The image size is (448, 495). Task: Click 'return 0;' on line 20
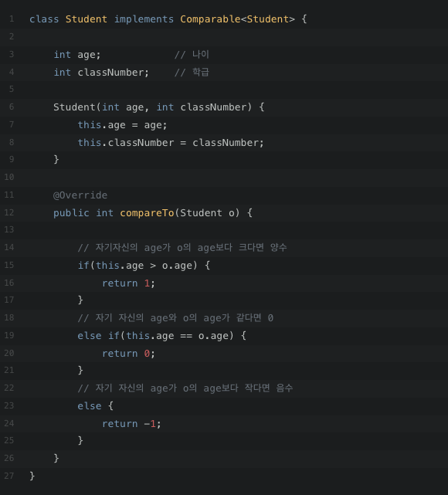[128, 354]
